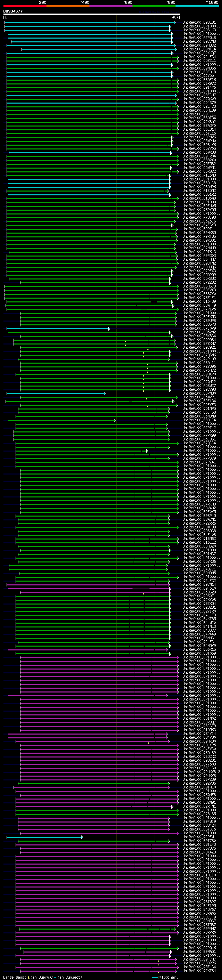Select the UniRef100_Q9C793 label

click(199, 390)
